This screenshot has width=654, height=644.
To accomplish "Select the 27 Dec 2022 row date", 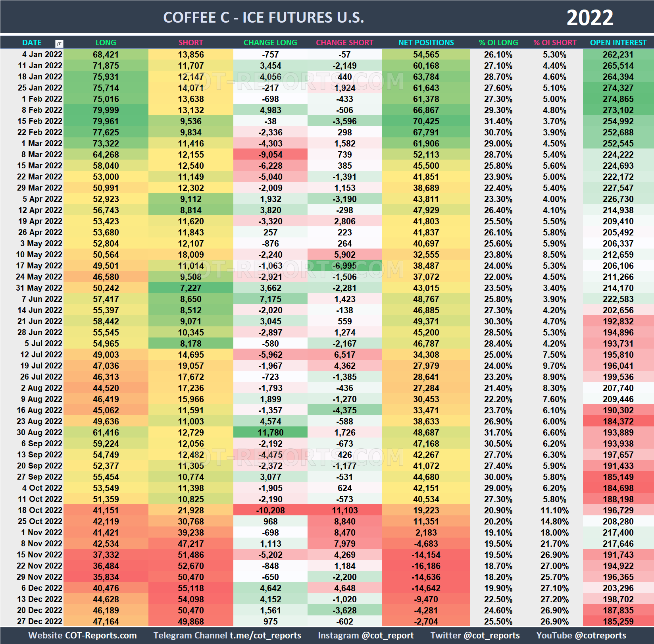I will click(40, 621).
